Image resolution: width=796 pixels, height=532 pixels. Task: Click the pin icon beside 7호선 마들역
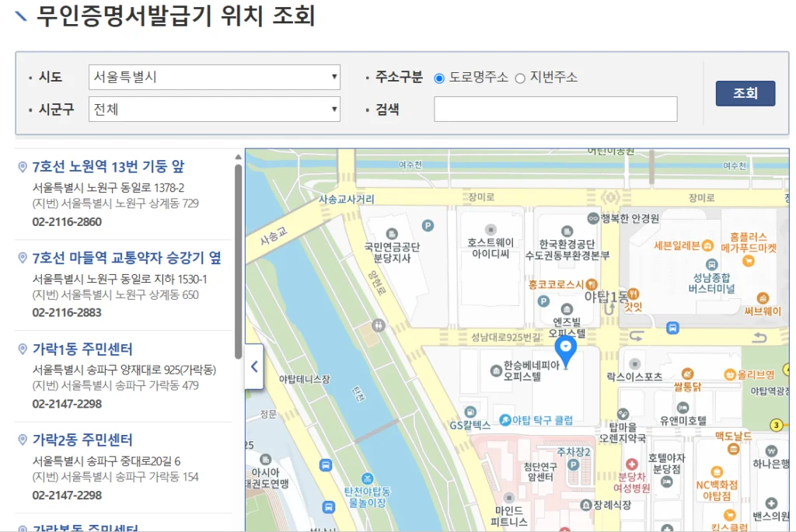[23, 258]
